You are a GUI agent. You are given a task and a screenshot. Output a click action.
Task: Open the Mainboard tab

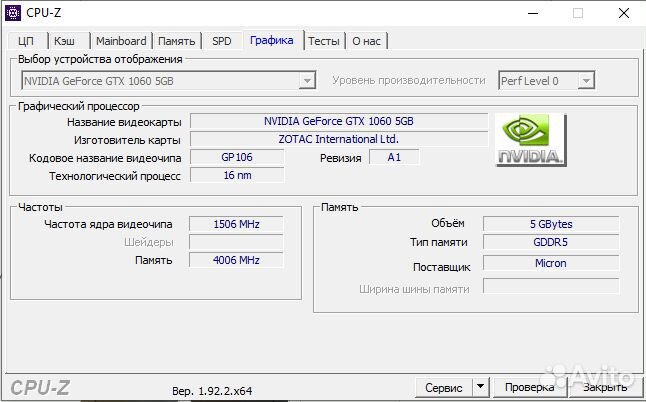[x=121, y=41]
